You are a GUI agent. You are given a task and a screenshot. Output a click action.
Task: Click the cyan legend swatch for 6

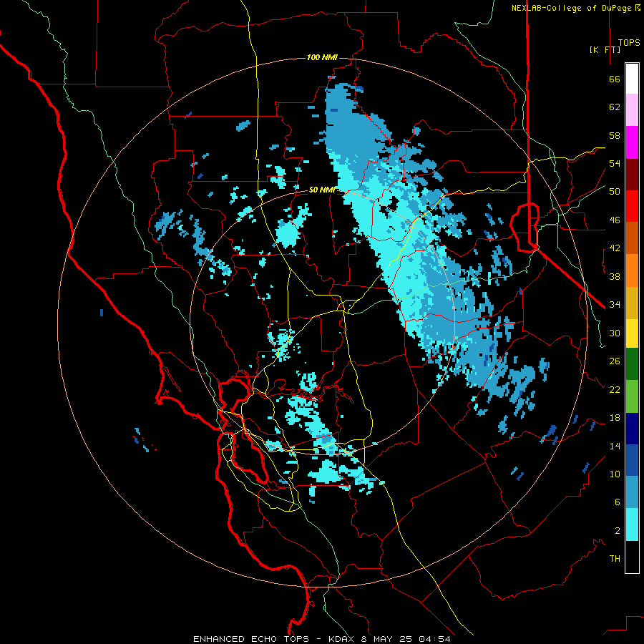[x=632, y=525]
